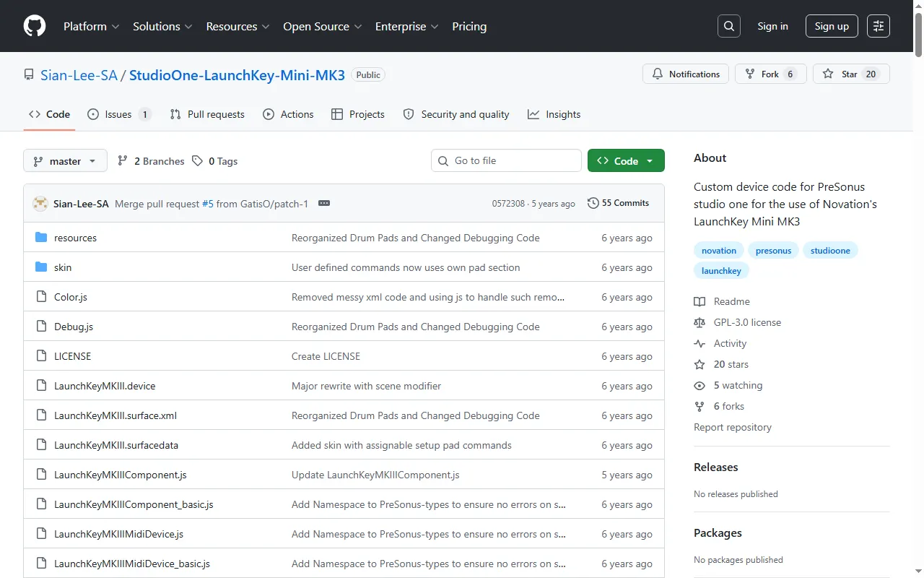924x578 pixels.
Task: View the 20 stars list
Action: coord(721,364)
